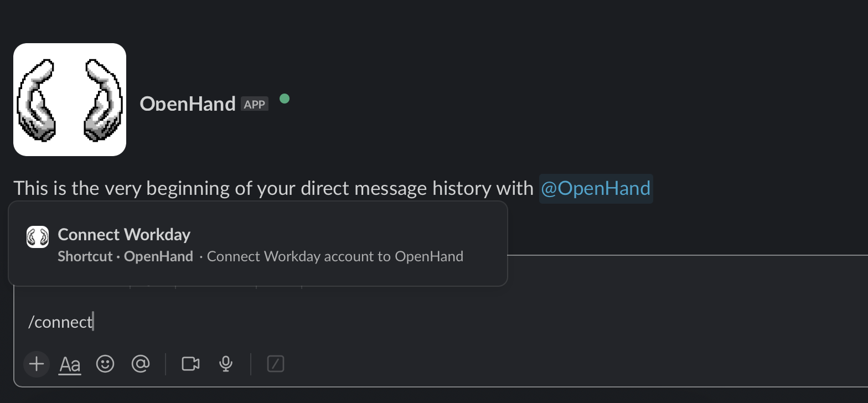The image size is (868, 403).
Task: Click the OpenHand app icon beside Connect Workday
Action: (x=39, y=236)
